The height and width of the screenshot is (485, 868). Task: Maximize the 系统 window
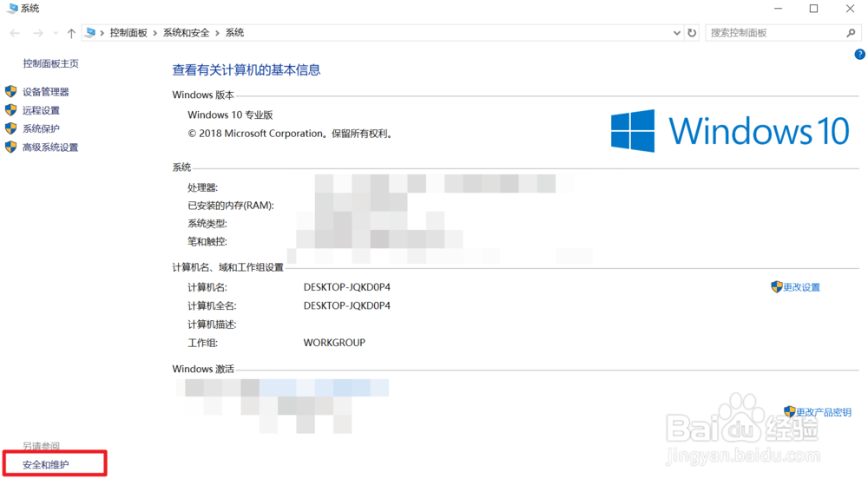click(x=814, y=9)
